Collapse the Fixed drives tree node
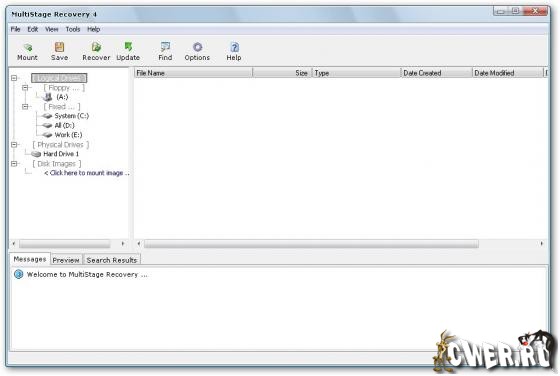Viewport: 560px width, 376px height. pos(25,106)
